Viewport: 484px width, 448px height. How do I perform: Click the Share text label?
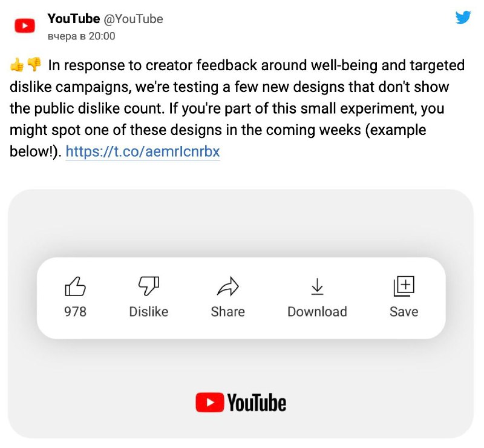[228, 311]
